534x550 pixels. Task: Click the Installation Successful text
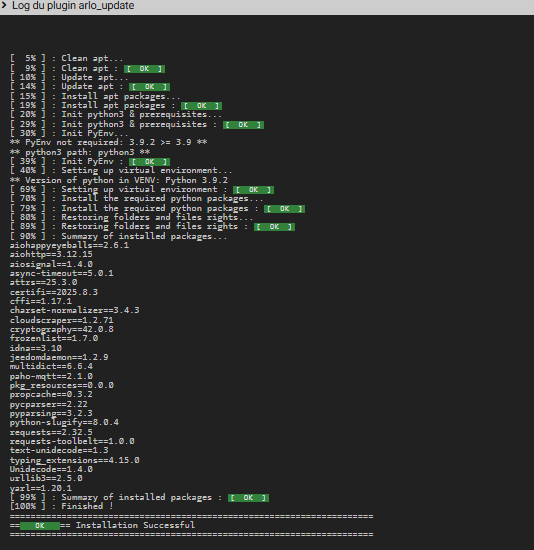tap(135, 525)
